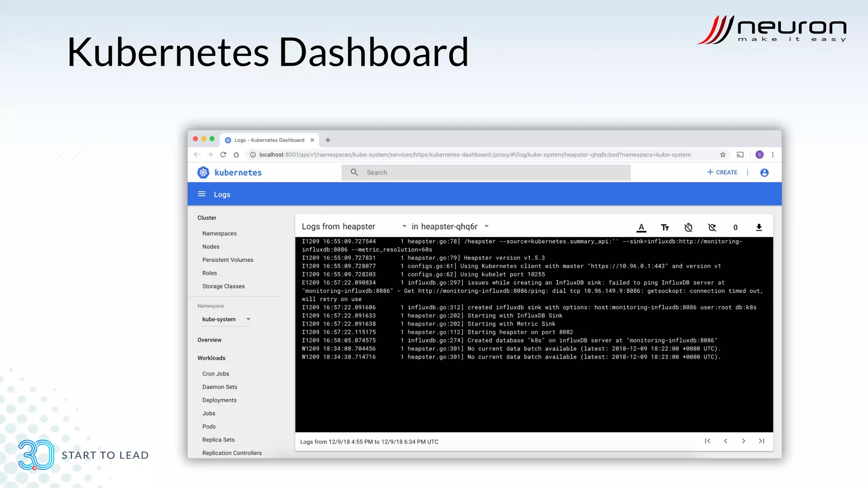Open Cron Jobs in sidebar
This screenshot has height=488, width=868.
pos(216,374)
